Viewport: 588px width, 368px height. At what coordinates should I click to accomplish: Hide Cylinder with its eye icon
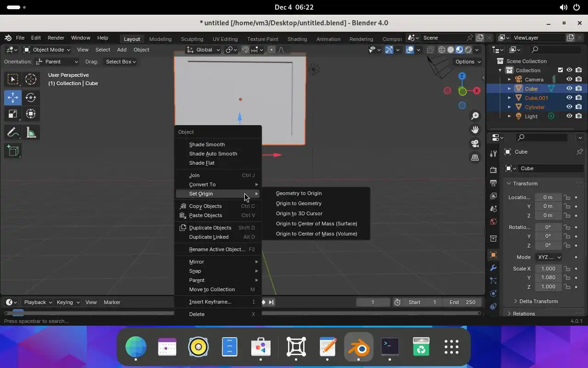coord(569,107)
